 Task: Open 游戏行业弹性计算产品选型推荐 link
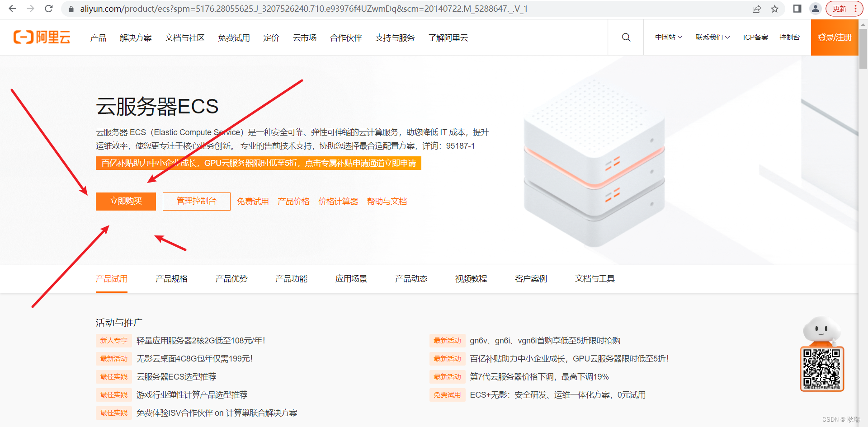192,395
